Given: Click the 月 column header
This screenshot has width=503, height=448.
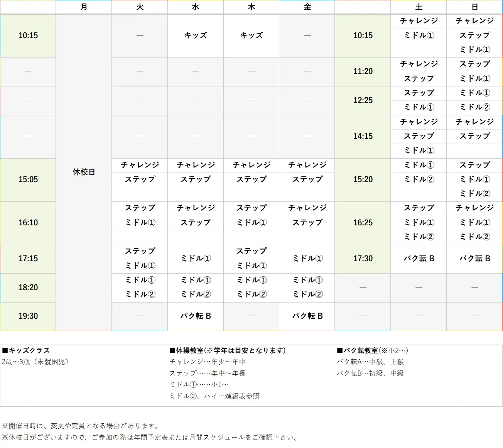Looking at the screenshot, I should (84, 7).
